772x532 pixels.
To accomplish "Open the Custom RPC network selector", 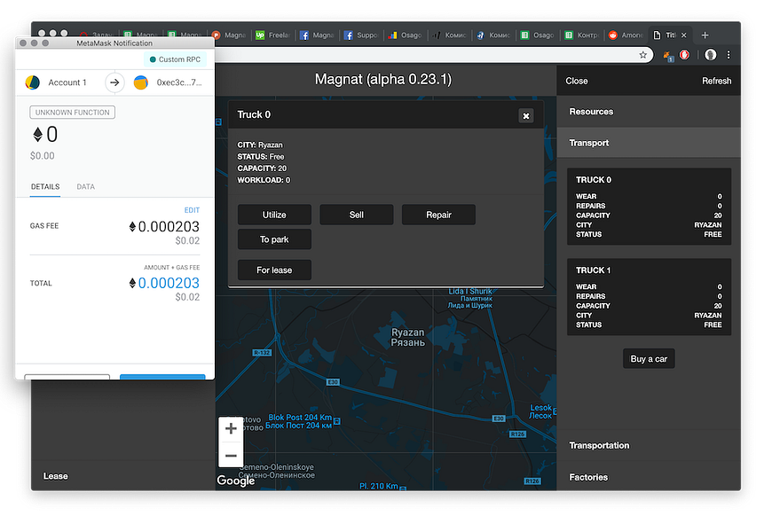I will point(175,59).
